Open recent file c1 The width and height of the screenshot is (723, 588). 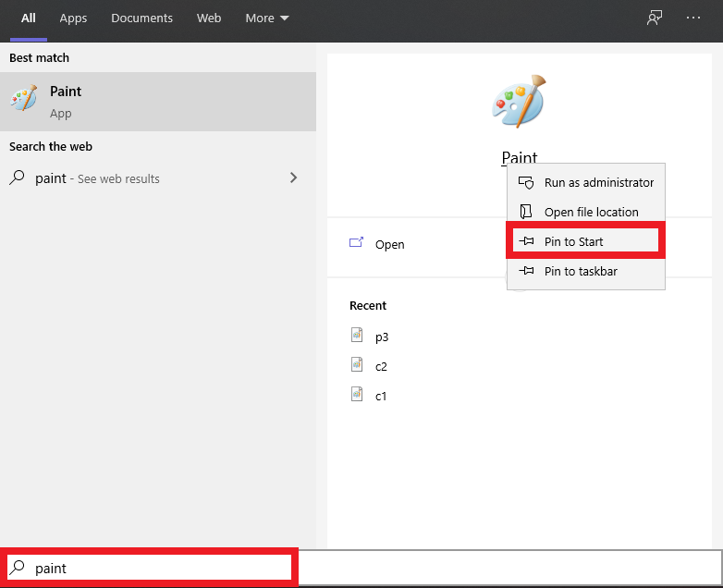coord(381,396)
